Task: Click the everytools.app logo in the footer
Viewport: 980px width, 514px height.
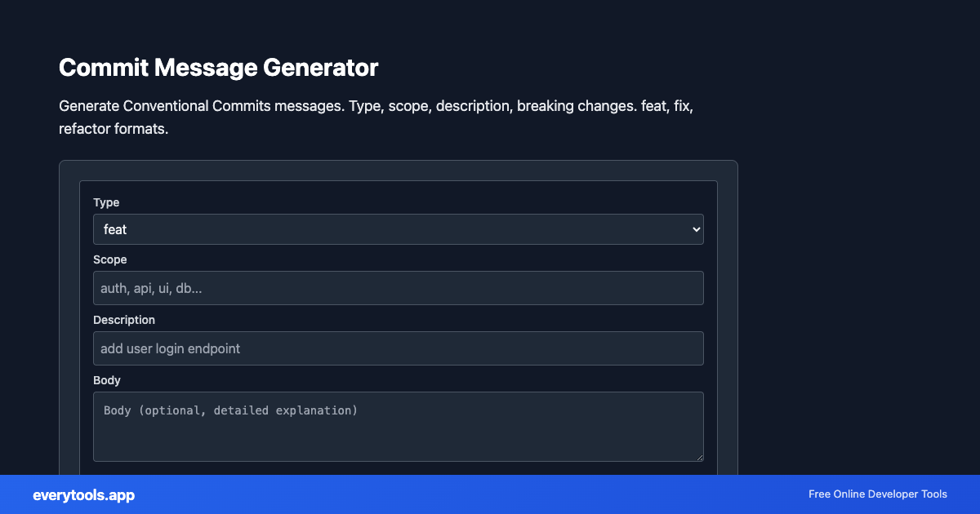Action: pyautogui.click(x=83, y=495)
